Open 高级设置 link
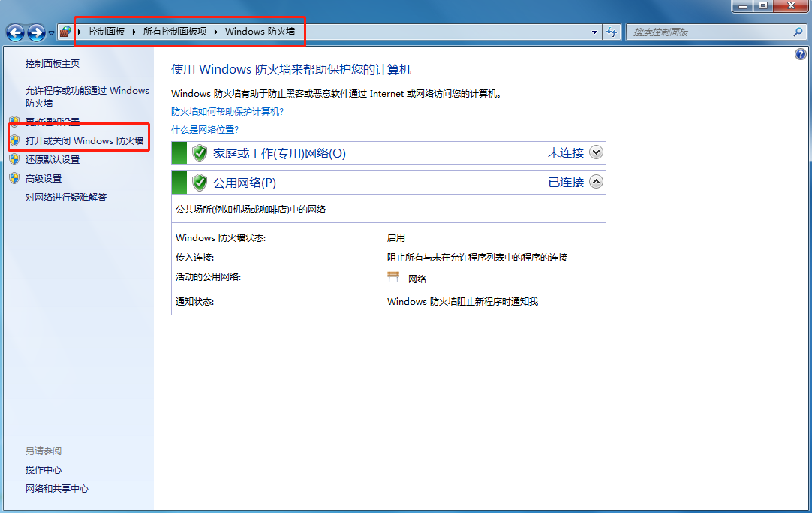812x513 pixels. [44, 179]
